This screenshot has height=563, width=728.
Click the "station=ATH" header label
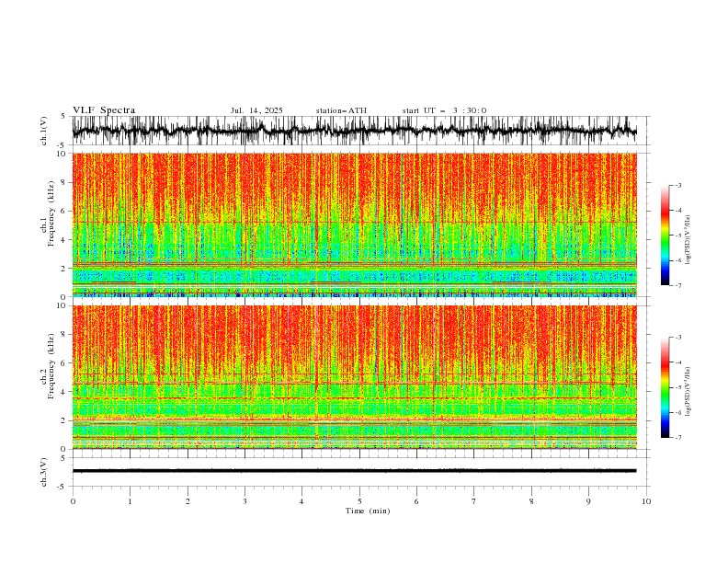pos(341,110)
